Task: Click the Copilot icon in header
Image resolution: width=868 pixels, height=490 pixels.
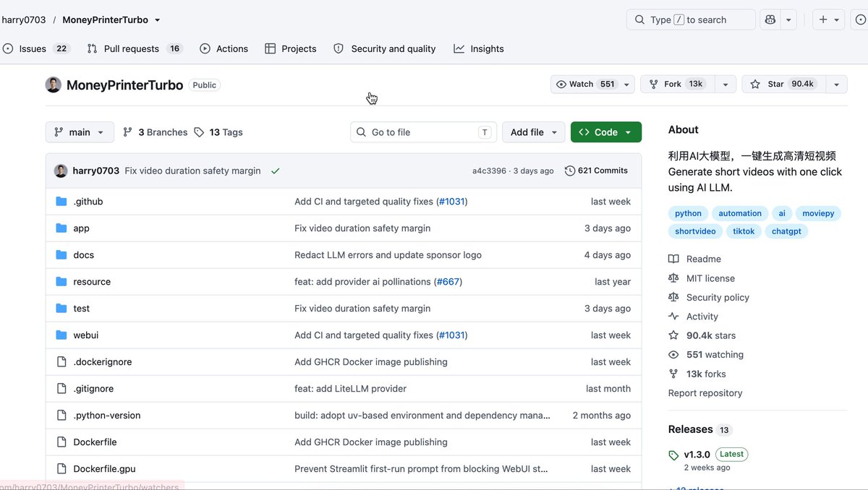Action: tap(770, 20)
